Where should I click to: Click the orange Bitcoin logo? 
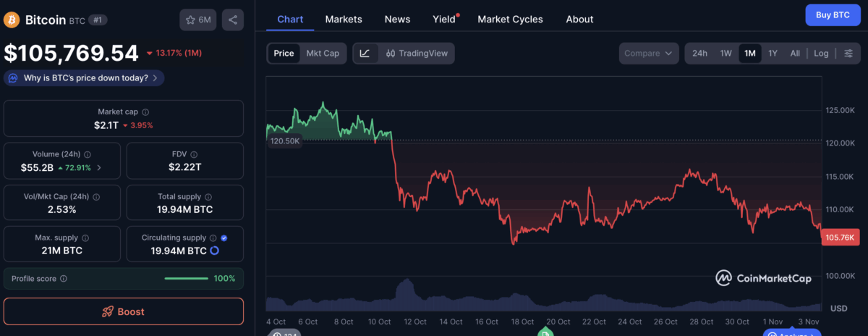point(12,20)
